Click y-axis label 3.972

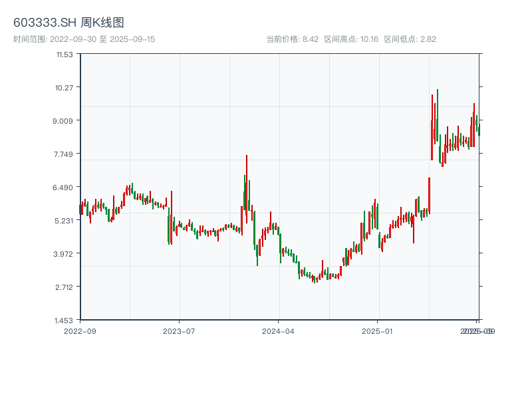coord(63,254)
